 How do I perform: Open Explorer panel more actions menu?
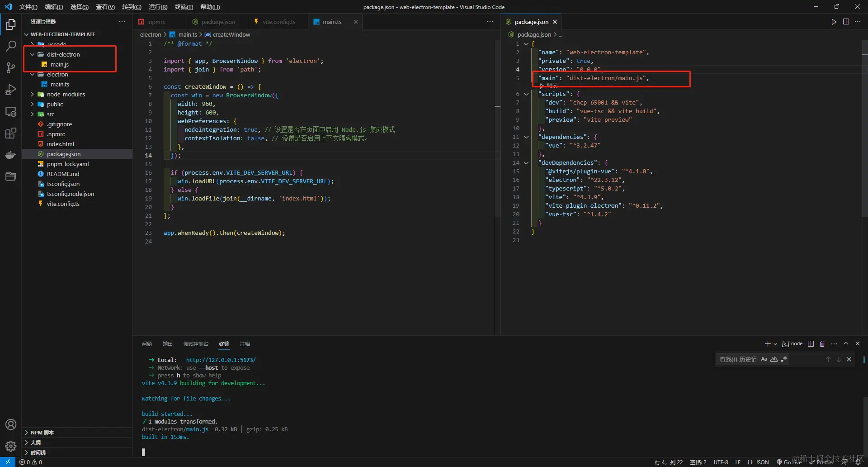click(122, 22)
